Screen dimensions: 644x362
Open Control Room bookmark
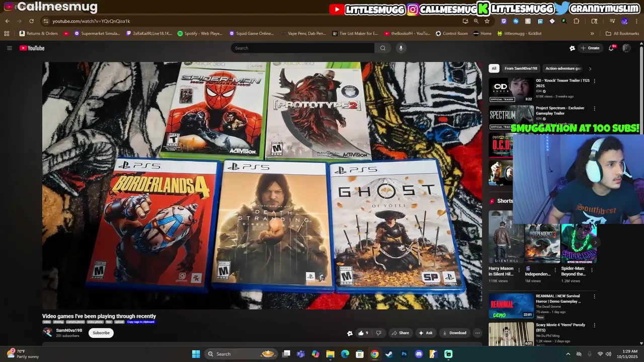(x=452, y=34)
